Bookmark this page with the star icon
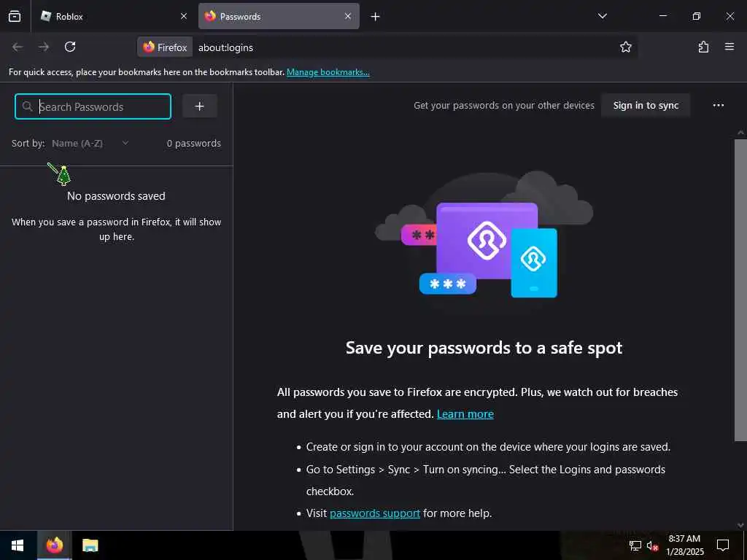 pyautogui.click(x=625, y=47)
